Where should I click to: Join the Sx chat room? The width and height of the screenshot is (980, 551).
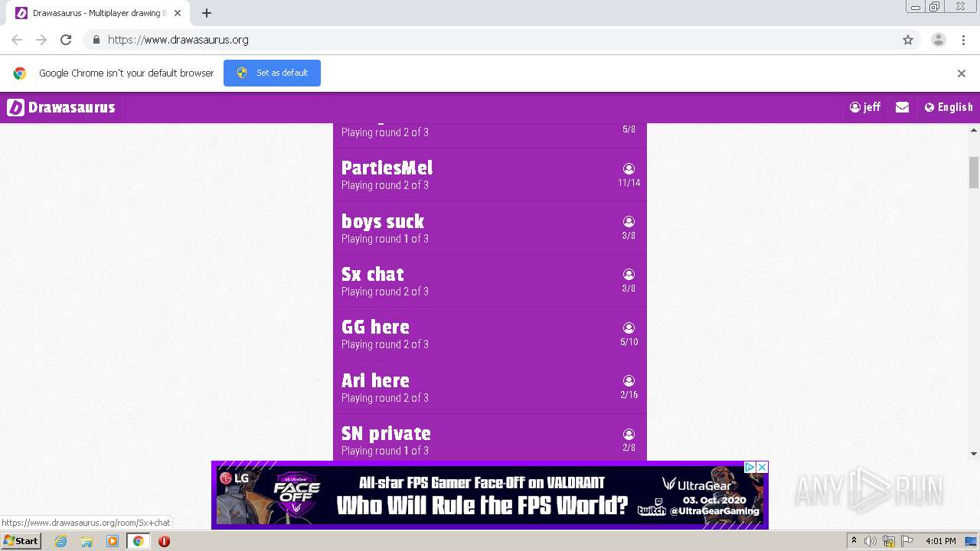[x=490, y=281]
